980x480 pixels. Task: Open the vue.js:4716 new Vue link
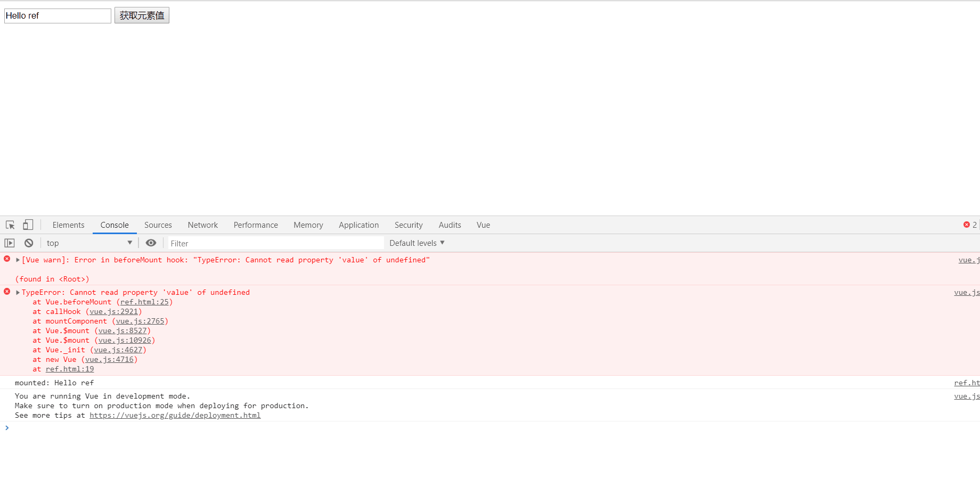coord(110,360)
